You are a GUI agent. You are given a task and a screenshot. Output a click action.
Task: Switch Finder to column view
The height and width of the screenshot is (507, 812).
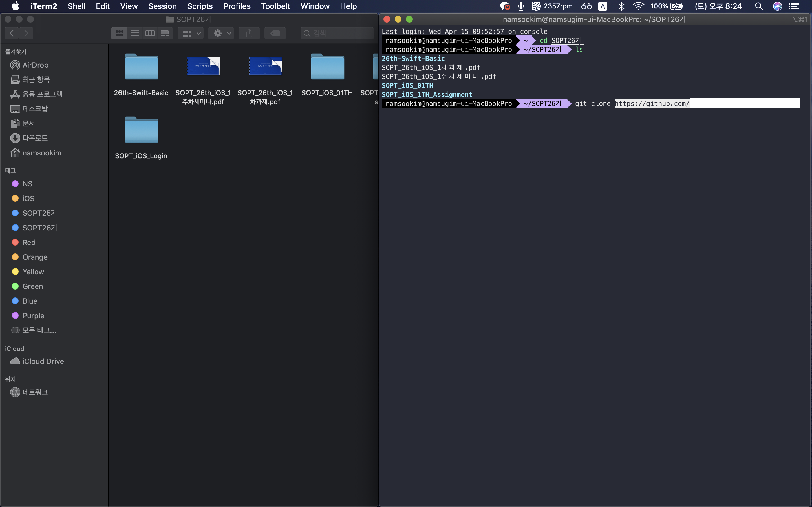(150, 33)
